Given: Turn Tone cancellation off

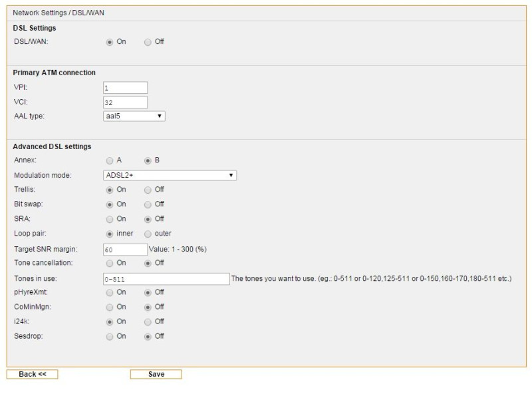Looking at the screenshot, I should coord(148,263).
